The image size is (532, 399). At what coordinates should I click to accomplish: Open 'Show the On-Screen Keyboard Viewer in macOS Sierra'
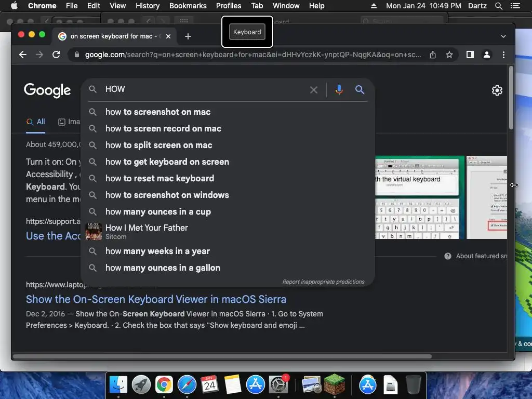click(156, 299)
